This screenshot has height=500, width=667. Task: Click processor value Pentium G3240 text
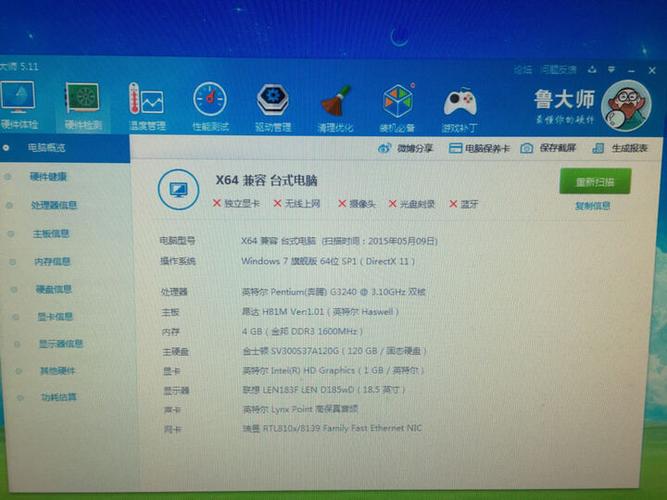pyautogui.click(x=334, y=292)
